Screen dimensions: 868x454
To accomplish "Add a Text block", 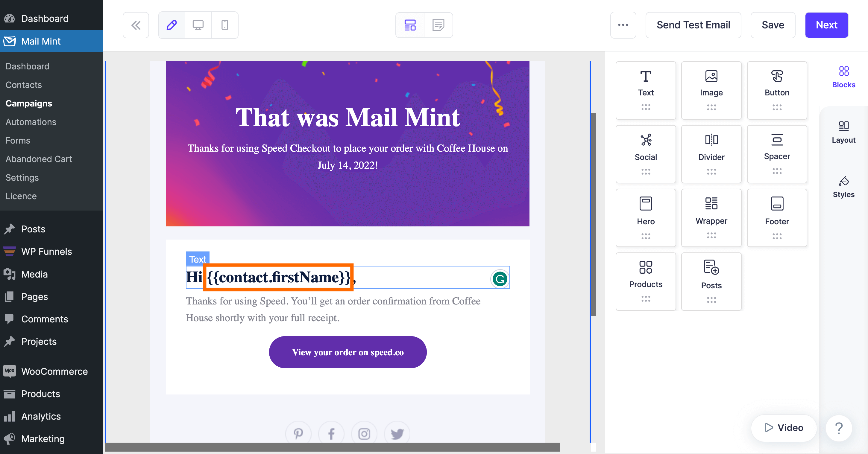I will click(646, 90).
